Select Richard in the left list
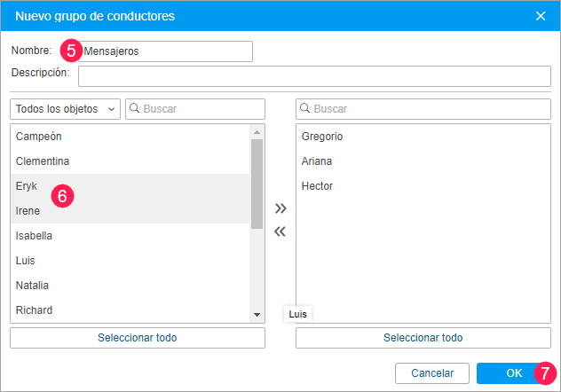This screenshot has width=561, height=392. 35,310
